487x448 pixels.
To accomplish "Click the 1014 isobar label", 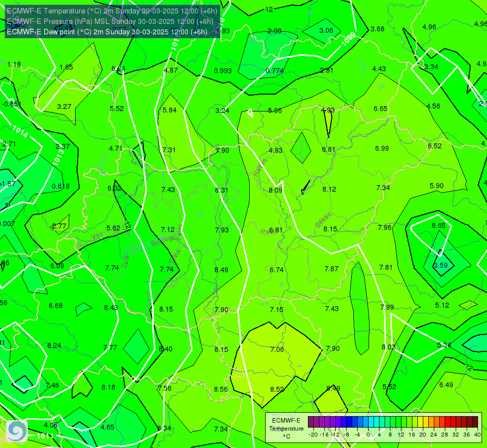I will click(20, 132).
